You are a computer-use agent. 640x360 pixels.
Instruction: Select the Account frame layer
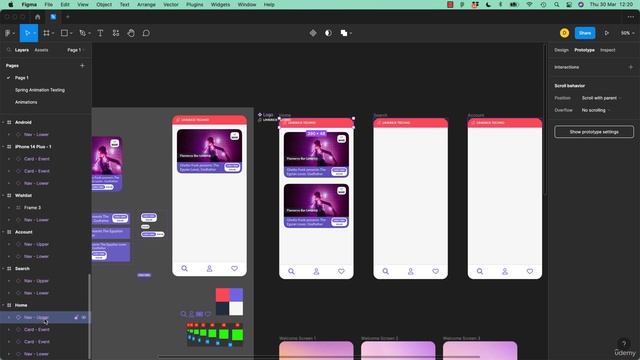(24, 232)
